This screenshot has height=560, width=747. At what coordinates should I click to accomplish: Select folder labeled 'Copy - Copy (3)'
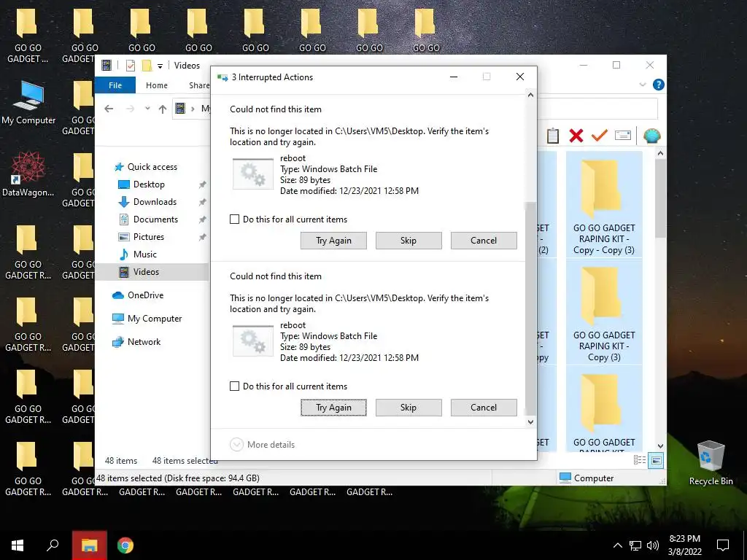604,205
